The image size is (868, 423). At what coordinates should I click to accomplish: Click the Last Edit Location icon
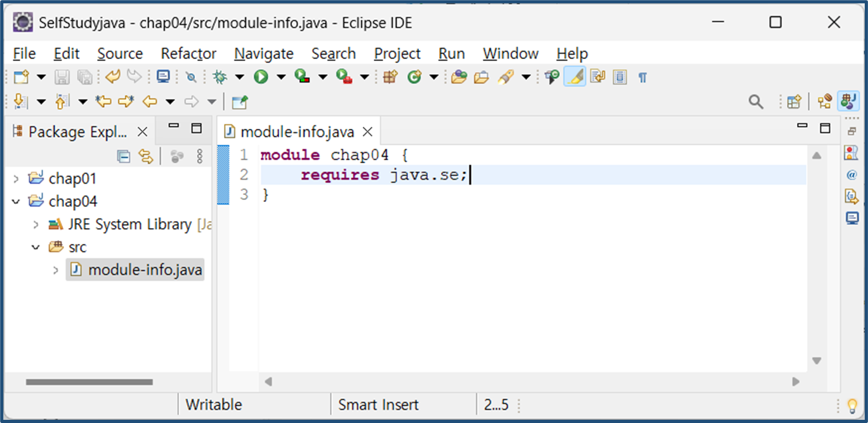[103, 101]
